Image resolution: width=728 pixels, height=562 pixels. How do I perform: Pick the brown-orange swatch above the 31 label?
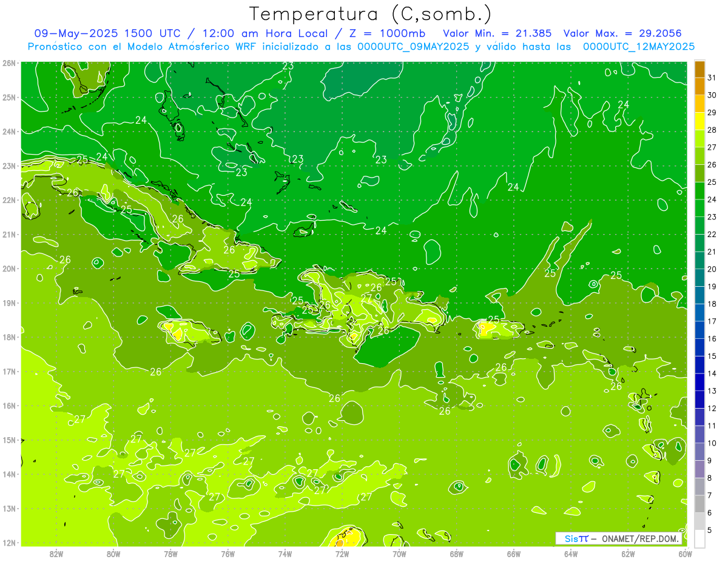click(x=699, y=69)
